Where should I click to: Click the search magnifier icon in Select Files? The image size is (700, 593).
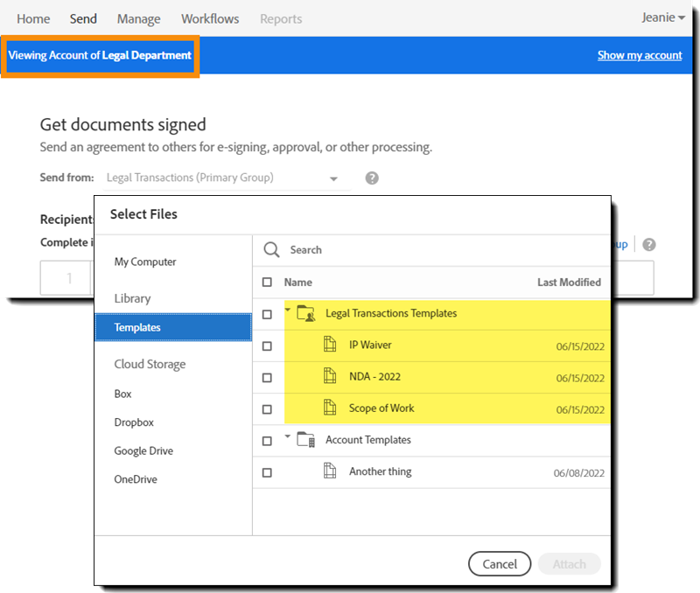271,249
